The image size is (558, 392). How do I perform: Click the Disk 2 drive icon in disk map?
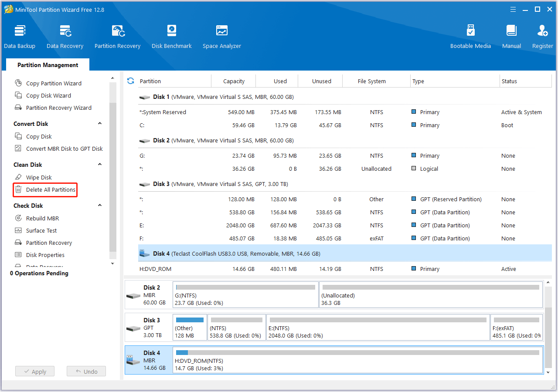(133, 295)
